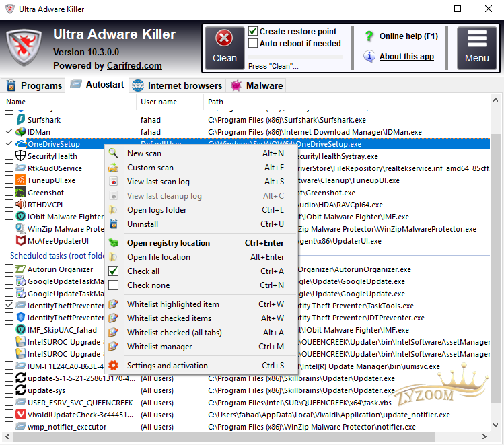Click the McAfeeUpdaterUI red shield icon
Screen dimensions: 504x445
pos(21,240)
